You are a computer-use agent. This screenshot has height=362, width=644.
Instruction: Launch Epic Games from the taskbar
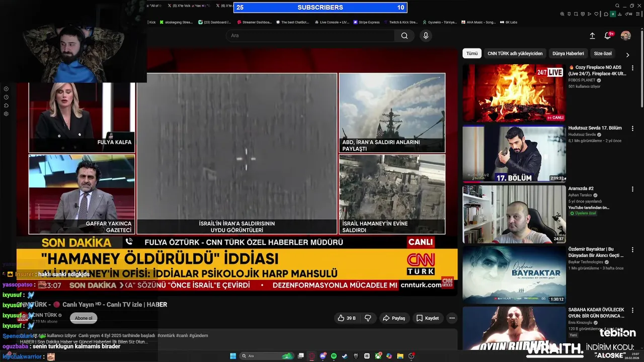pos(356,356)
